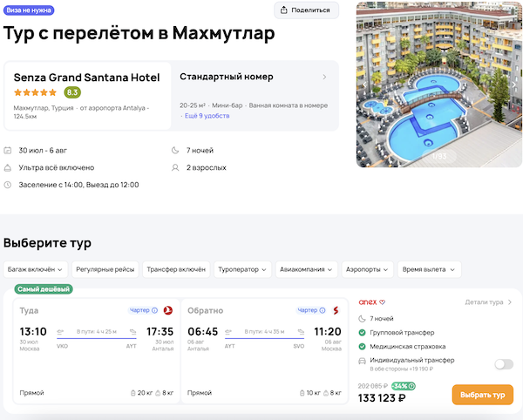The width and height of the screenshot is (523, 420).
Task: Open the hotel photo gallery thumbnail
Action: click(x=439, y=84)
